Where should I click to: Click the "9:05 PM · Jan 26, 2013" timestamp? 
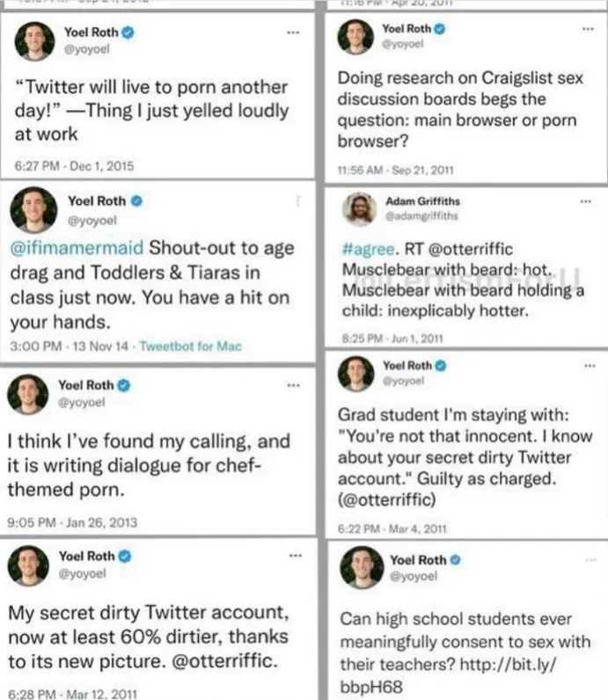click(72, 522)
